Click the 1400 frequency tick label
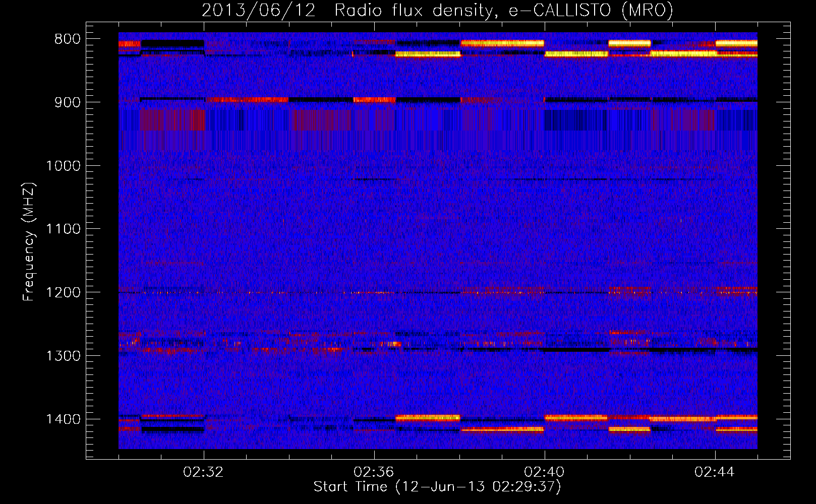816x504 pixels. click(63, 419)
